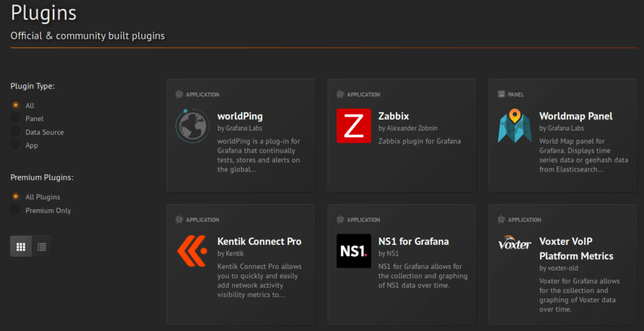Click the worldPing globe logo
This screenshot has height=331, width=644.
tap(192, 126)
